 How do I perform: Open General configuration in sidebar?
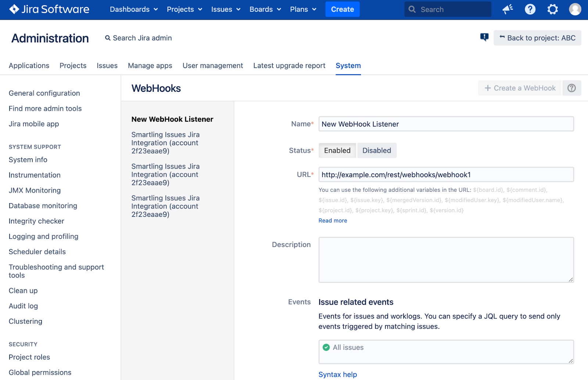pyautogui.click(x=44, y=93)
